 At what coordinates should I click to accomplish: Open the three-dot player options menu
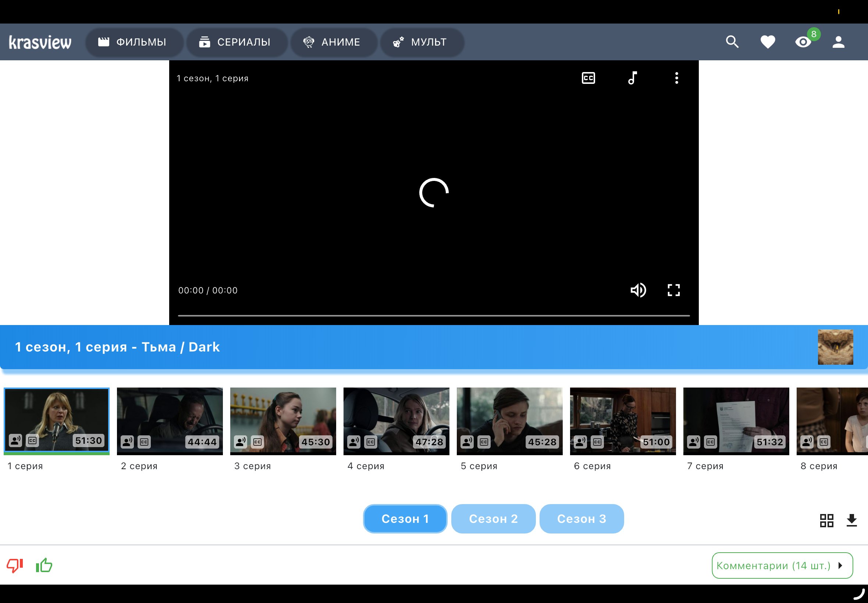[x=676, y=78]
